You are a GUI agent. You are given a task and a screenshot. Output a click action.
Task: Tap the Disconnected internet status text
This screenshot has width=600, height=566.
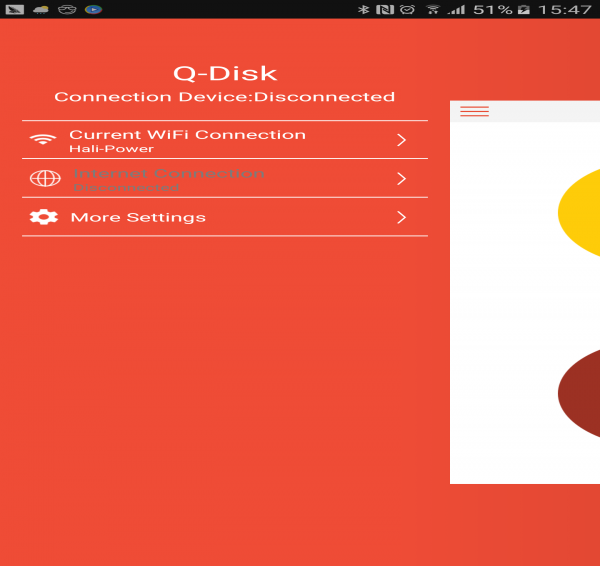click(x=126, y=188)
